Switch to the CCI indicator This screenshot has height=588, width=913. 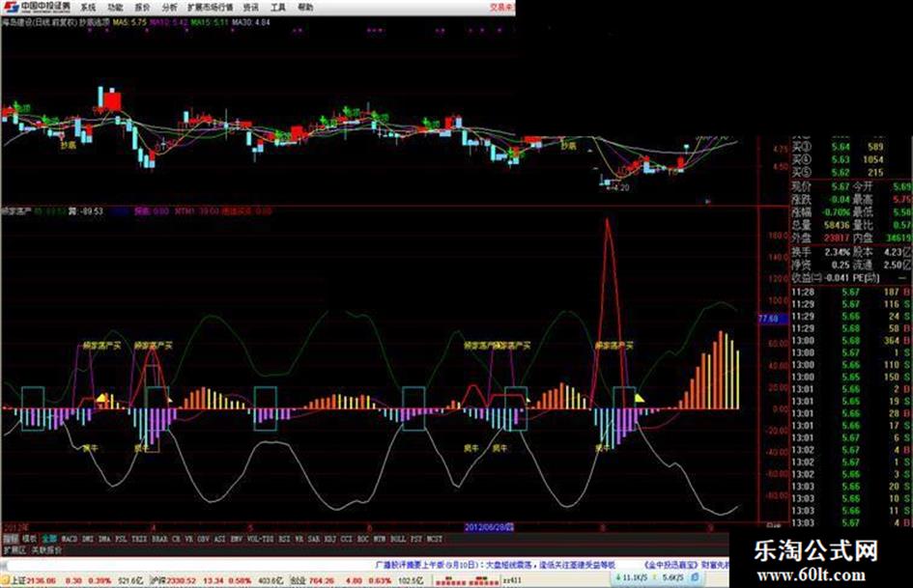pyautogui.click(x=347, y=539)
